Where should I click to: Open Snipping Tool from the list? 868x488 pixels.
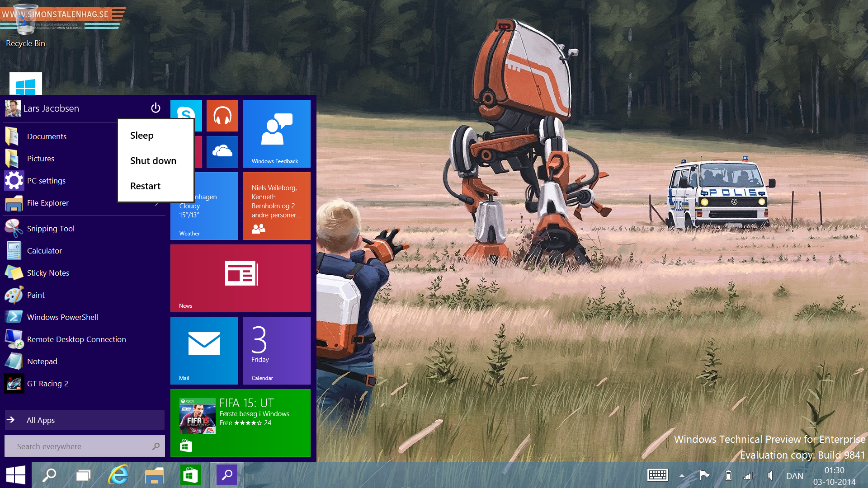pyautogui.click(x=51, y=229)
